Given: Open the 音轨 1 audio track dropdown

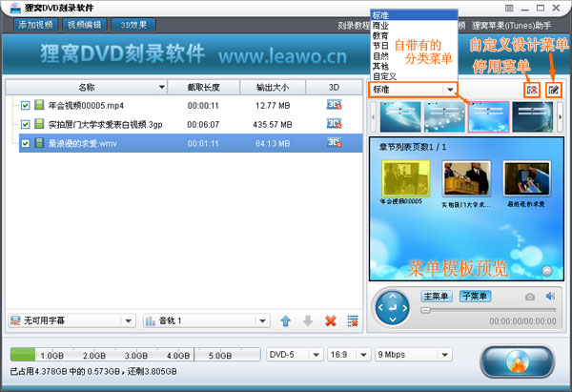Looking at the screenshot, I should (x=207, y=320).
